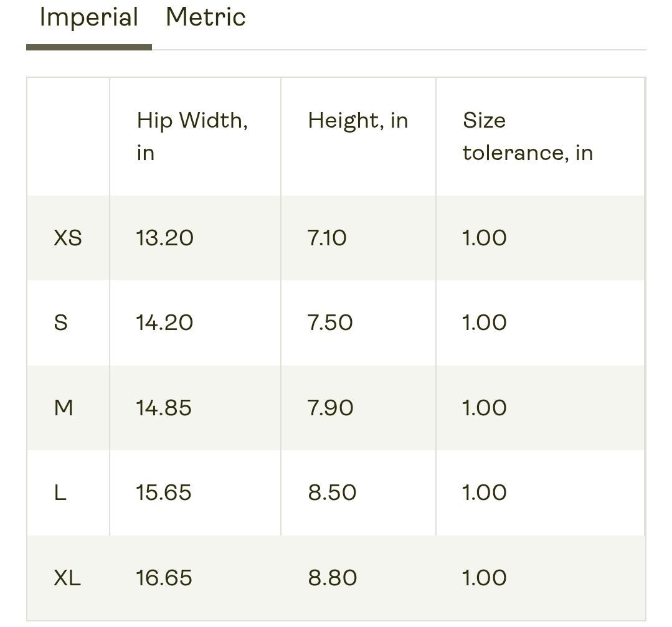Click the Size tolerance column header
Viewport: 672px width, 627px height.
(528, 136)
